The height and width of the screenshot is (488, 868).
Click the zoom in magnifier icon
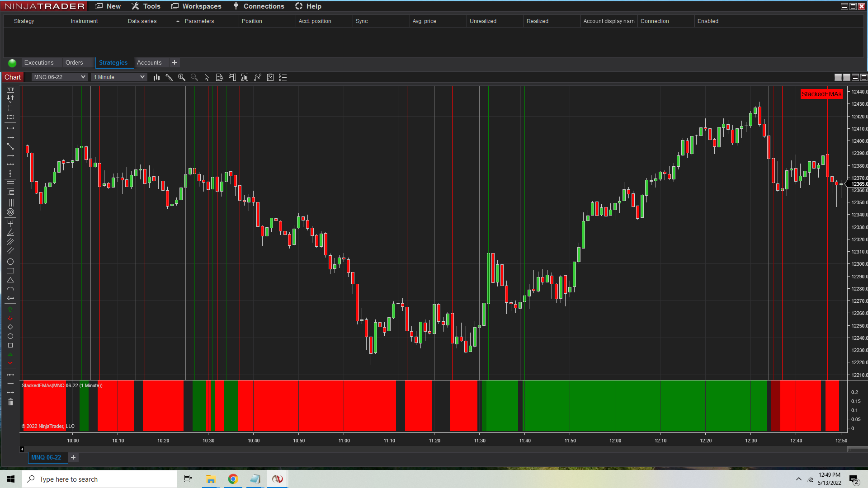pyautogui.click(x=182, y=77)
